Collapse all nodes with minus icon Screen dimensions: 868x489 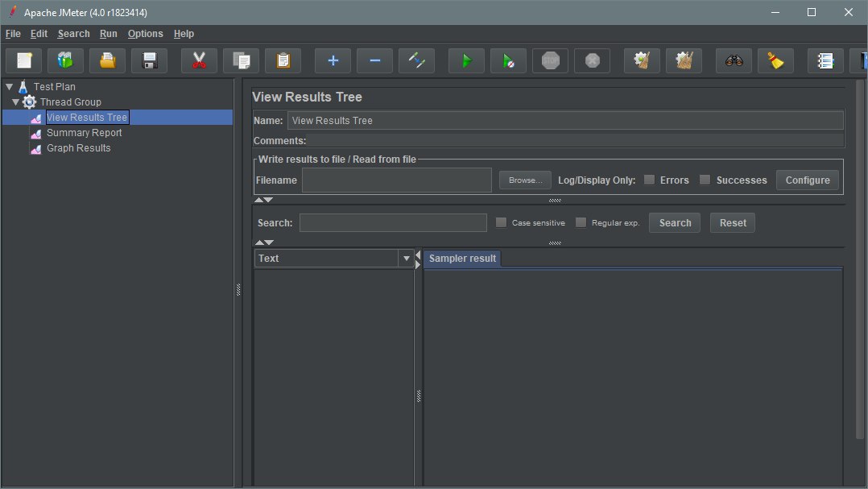click(374, 60)
